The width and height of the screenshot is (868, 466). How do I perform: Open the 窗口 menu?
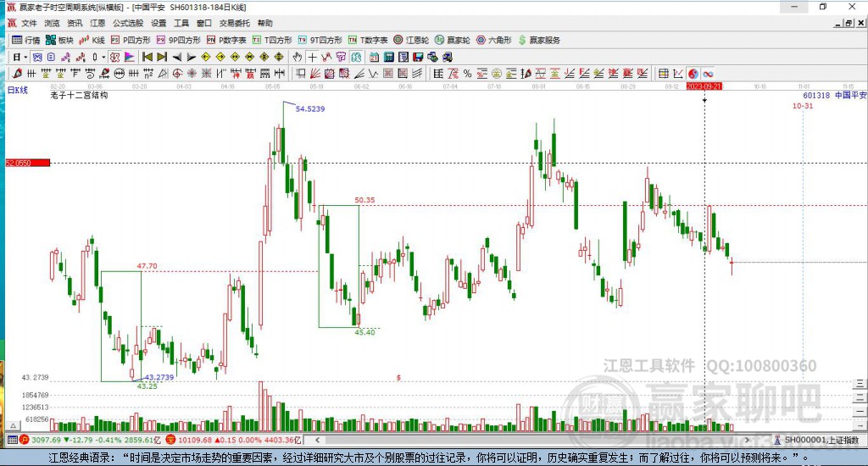pos(204,23)
